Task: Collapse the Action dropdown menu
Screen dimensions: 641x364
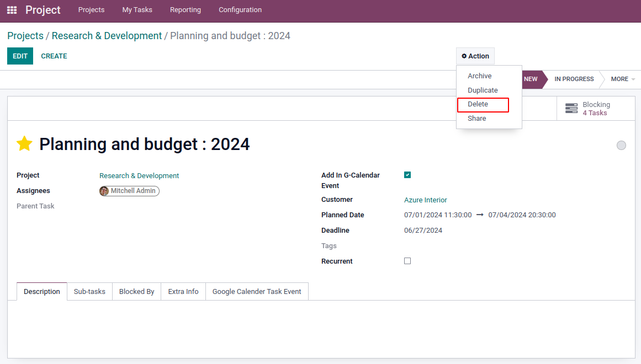Action: pyautogui.click(x=475, y=56)
